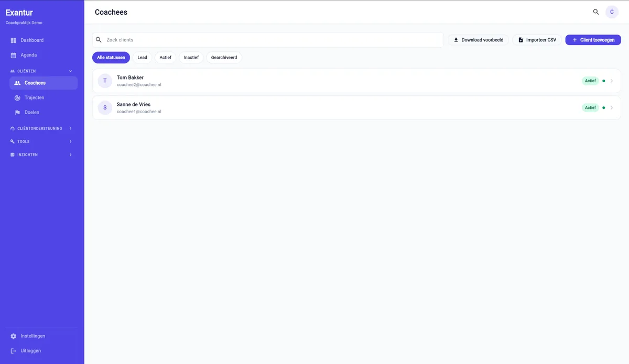Click the Doelen flag icon
This screenshot has width=629, height=364.
click(17, 113)
